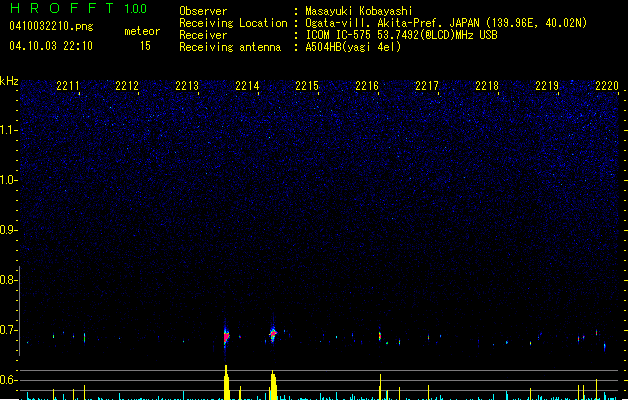Screen dimensions: 629x400
Task: Click the 'meteor' label
Action: 142,31
